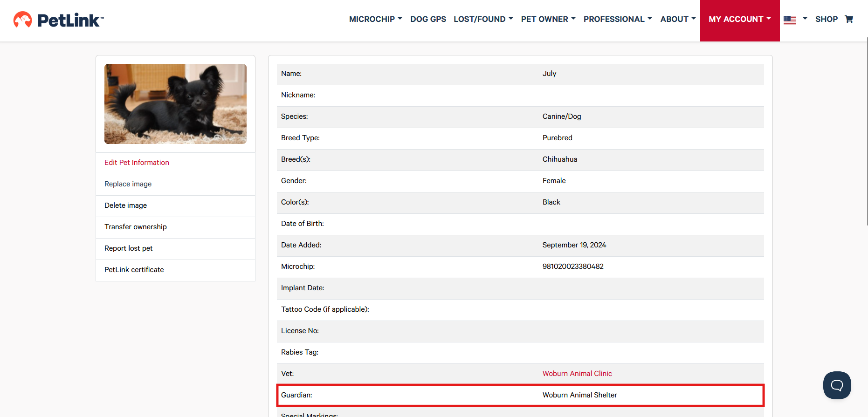Image resolution: width=868 pixels, height=417 pixels.
Task: Open PetLink certificate
Action: pos(134,270)
